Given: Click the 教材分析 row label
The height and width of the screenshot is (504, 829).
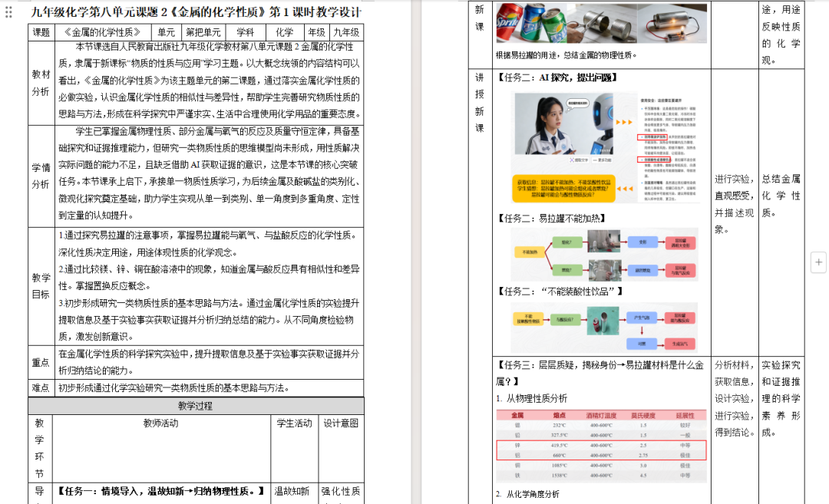Looking at the screenshot, I should point(41,83).
